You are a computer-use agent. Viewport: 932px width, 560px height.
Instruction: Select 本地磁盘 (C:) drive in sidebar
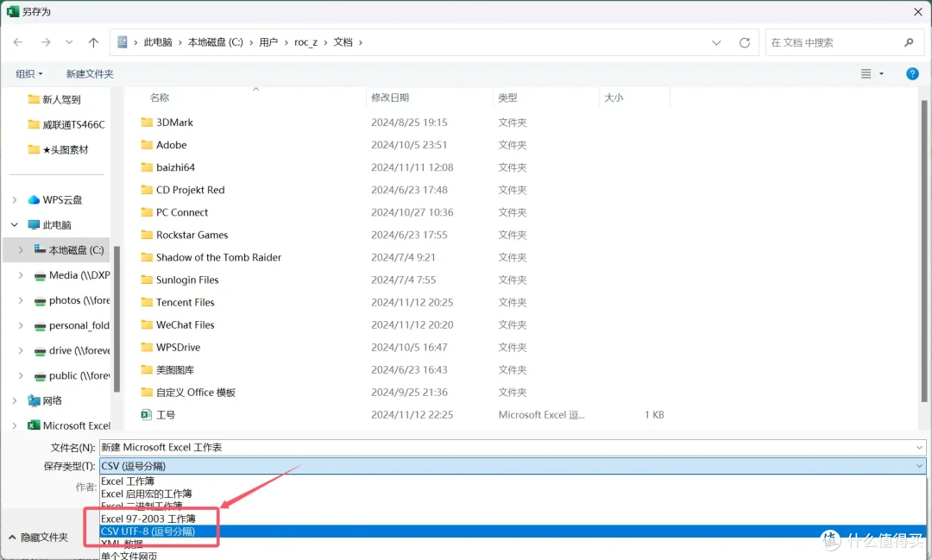(x=69, y=249)
